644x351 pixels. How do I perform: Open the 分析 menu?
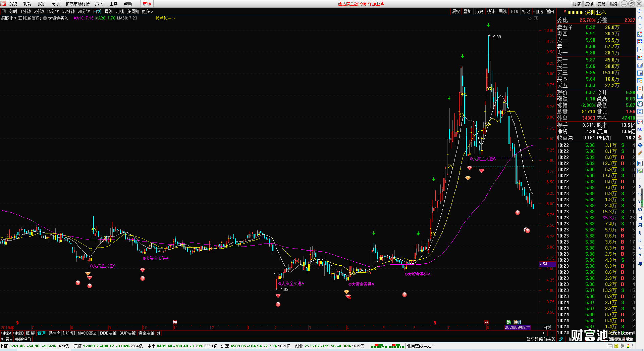(x=56, y=4)
